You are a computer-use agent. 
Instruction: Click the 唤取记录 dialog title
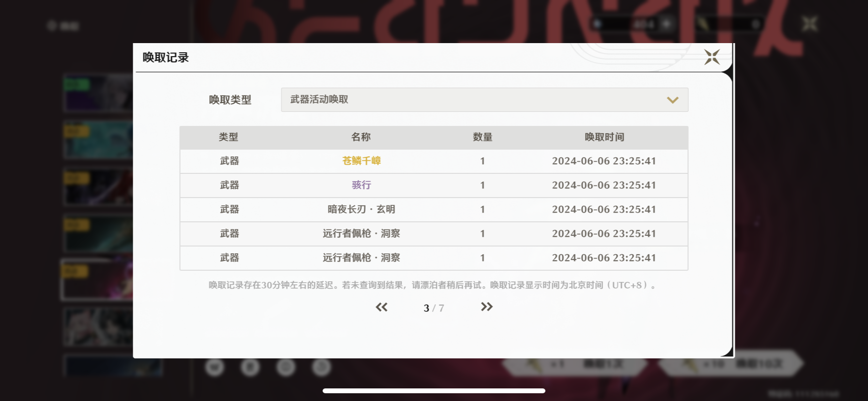point(166,58)
